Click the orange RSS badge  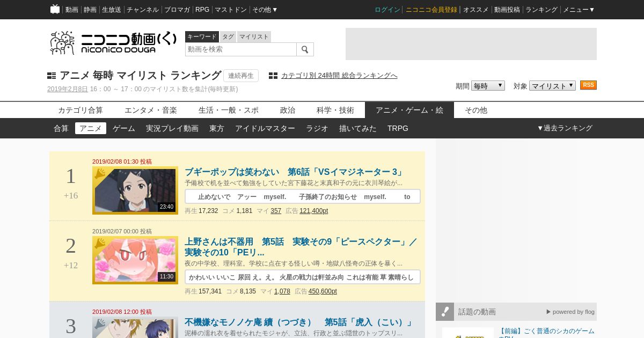point(588,85)
